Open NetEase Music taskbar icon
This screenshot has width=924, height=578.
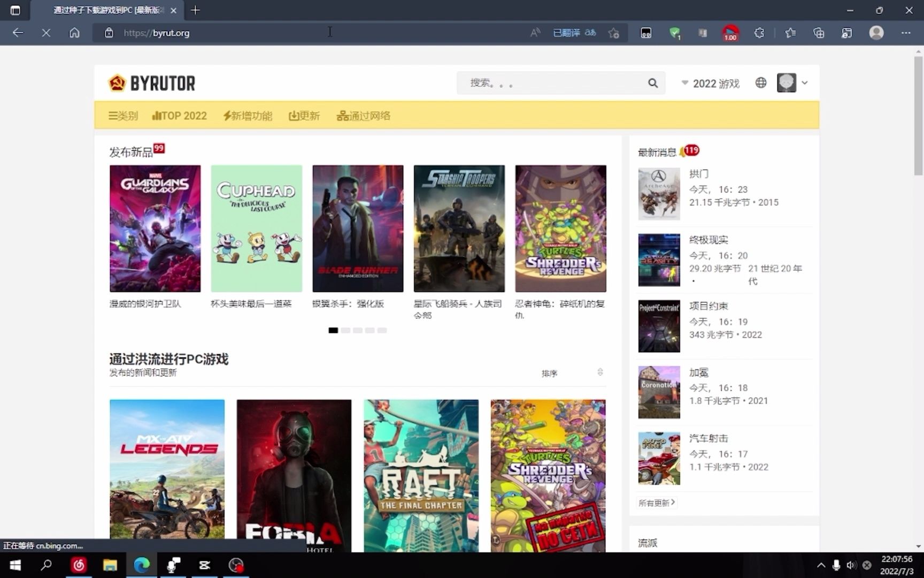click(79, 565)
